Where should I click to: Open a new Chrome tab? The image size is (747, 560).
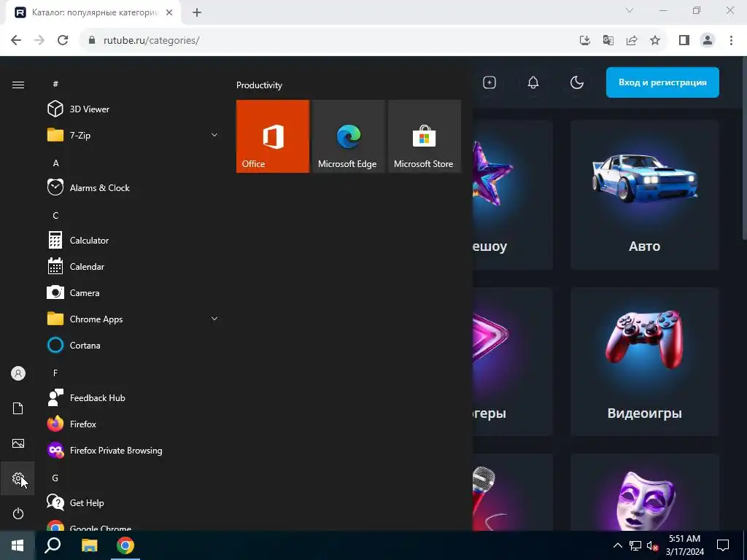197,13
